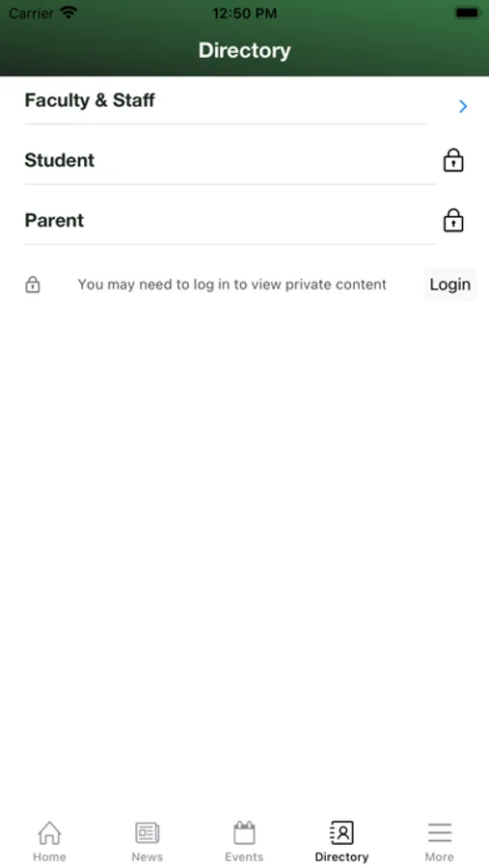Open the Events calendar icon

244,832
